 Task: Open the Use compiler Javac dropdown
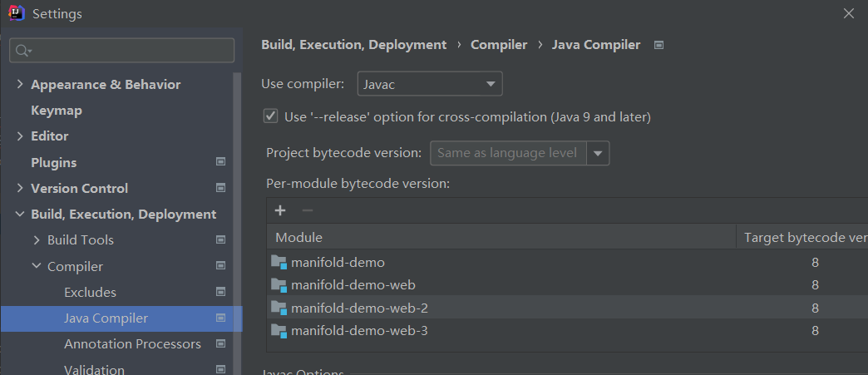click(430, 84)
